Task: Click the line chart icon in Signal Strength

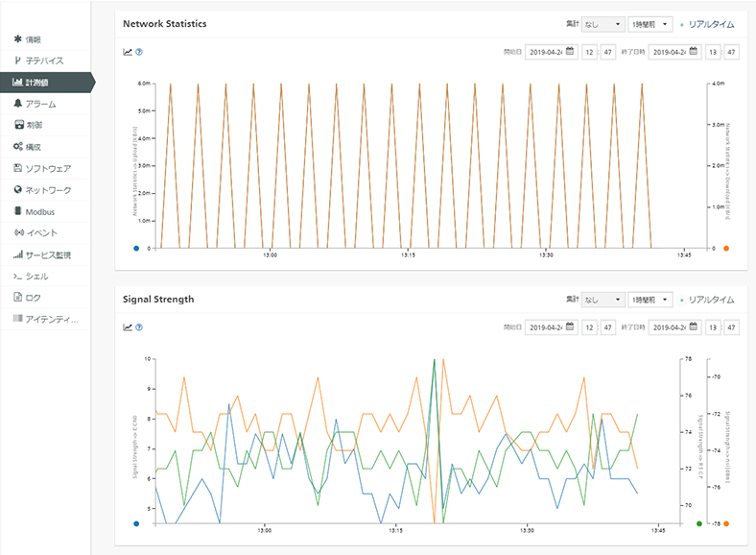Action: (128, 327)
